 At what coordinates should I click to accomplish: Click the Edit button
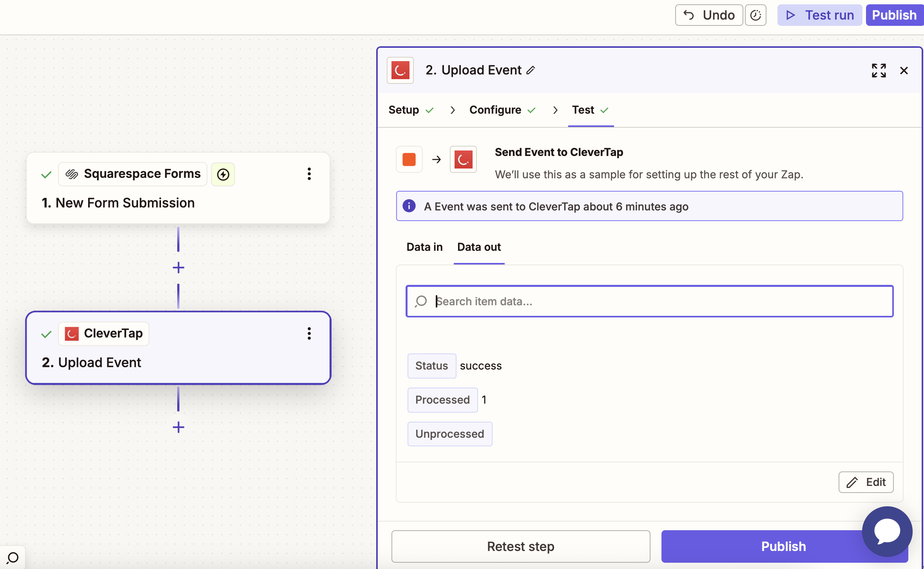(x=866, y=482)
